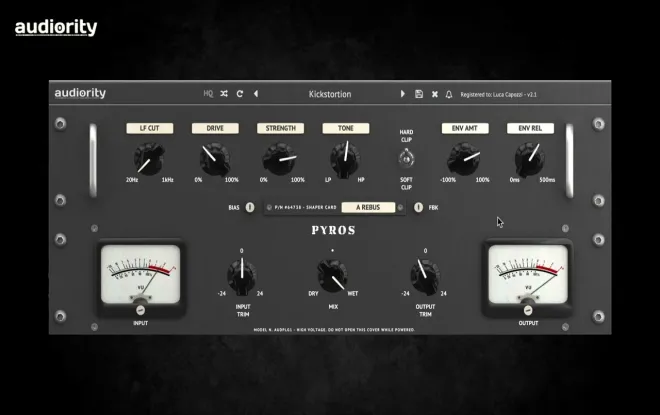Click the LF CUT label
The height and width of the screenshot is (415, 660).
click(x=149, y=128)
